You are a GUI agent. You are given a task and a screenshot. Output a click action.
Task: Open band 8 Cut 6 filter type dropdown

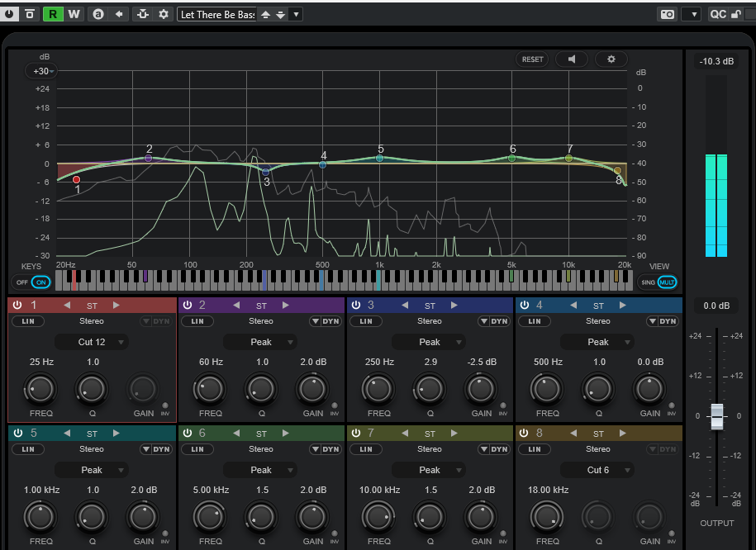pyautogui.click(x=598, y=470)
